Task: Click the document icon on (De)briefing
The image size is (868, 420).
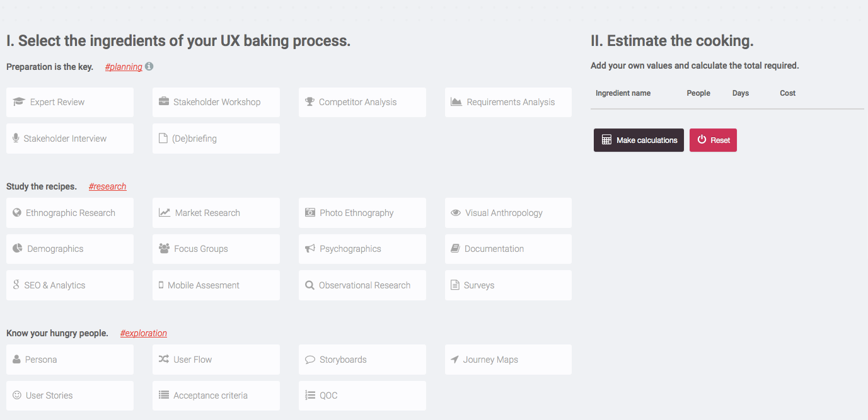Action: (163, 138)
